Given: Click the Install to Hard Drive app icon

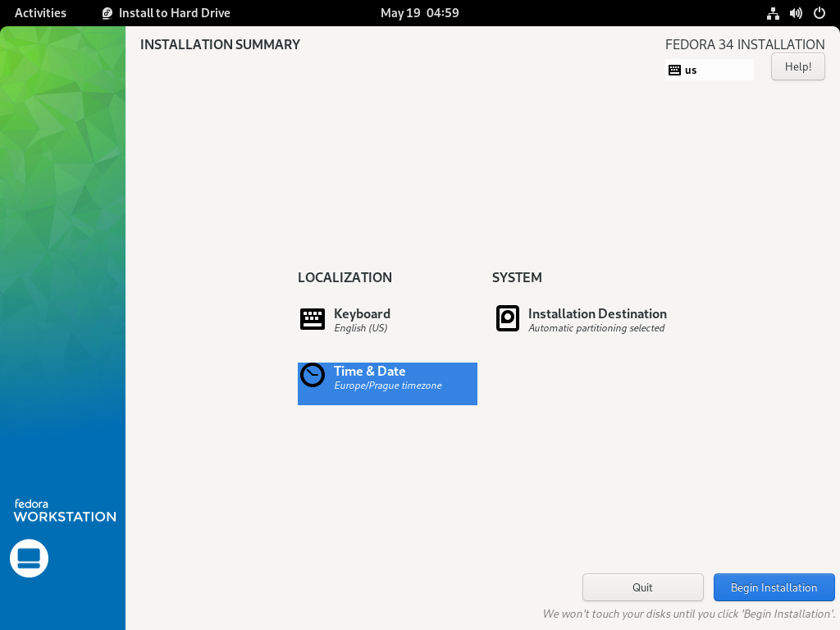Looking at the screenshot, I should coord(107,13).
